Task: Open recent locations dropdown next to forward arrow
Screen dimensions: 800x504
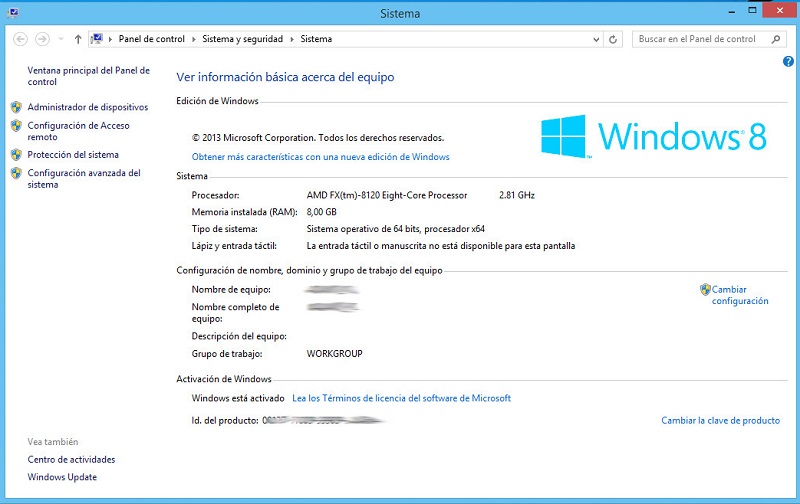Action: pyautogui.click(x=61, y=39)
